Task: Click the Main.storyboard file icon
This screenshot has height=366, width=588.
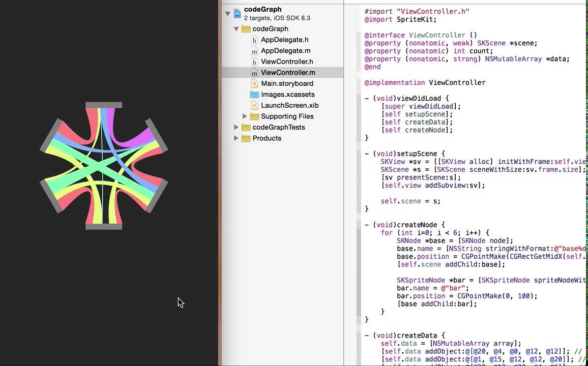Action: (x=254, y=83)
